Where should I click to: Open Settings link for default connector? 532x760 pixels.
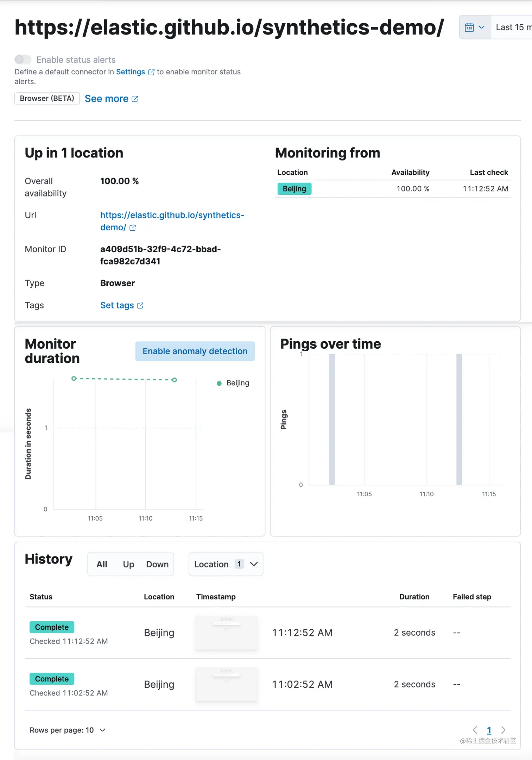(131, 72)
